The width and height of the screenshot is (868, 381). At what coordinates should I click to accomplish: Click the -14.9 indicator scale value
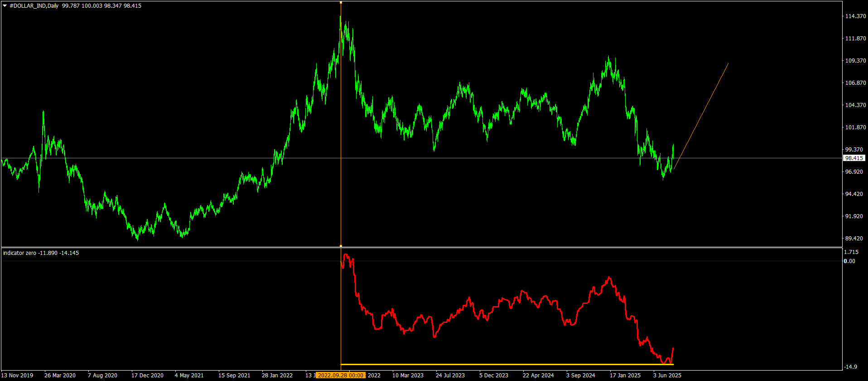tap(850, 367)
